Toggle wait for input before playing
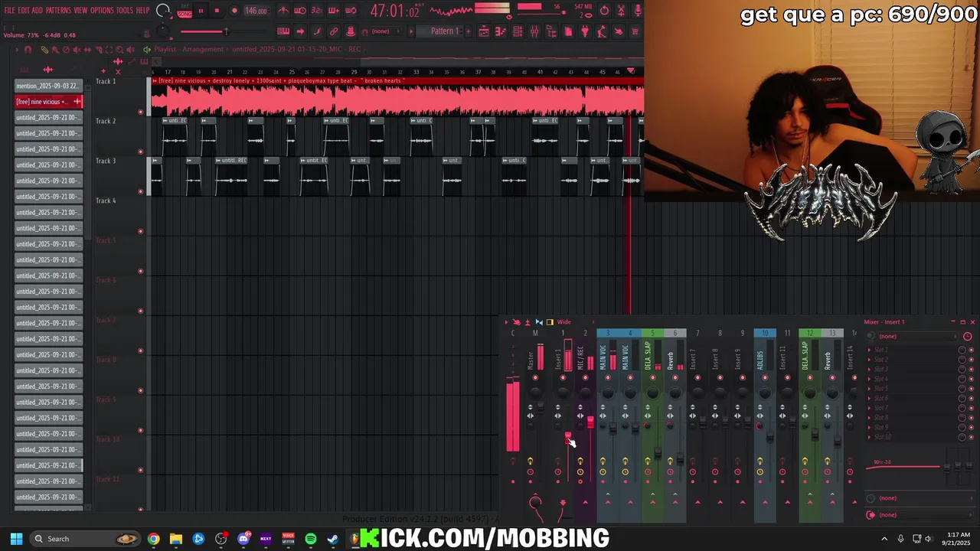Screen dimensions: 980x551 [300, 11]
